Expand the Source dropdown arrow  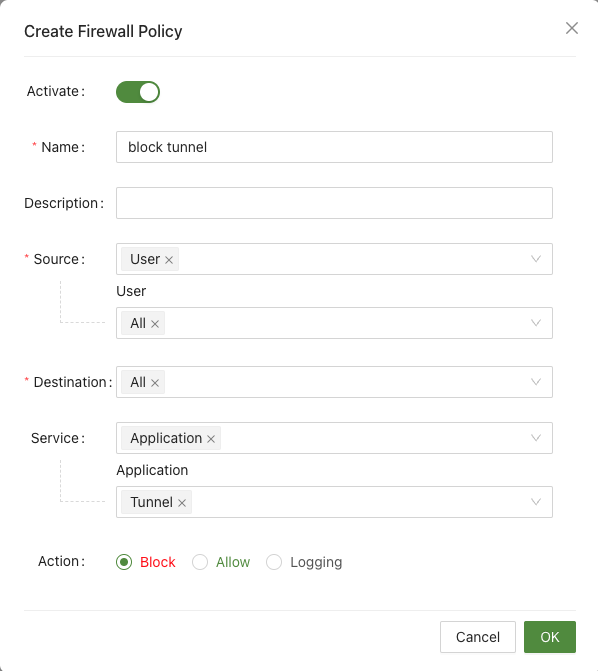(536, 259)
